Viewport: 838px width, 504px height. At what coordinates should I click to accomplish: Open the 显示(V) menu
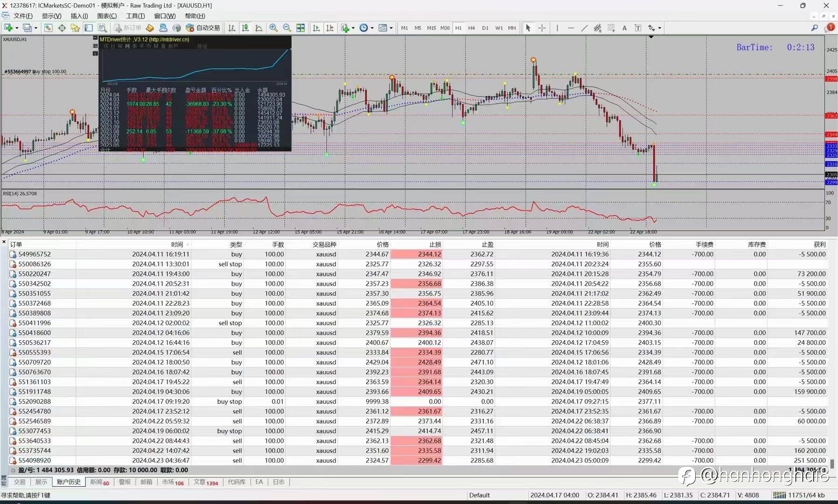point(51,16)
